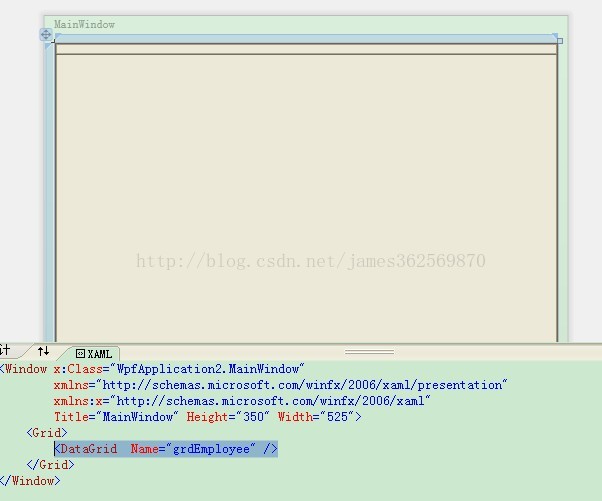The width and height of the screenshot is (602, 501).
Task: Click the closing </Window> tag
Action: click(x=30, y=481)
